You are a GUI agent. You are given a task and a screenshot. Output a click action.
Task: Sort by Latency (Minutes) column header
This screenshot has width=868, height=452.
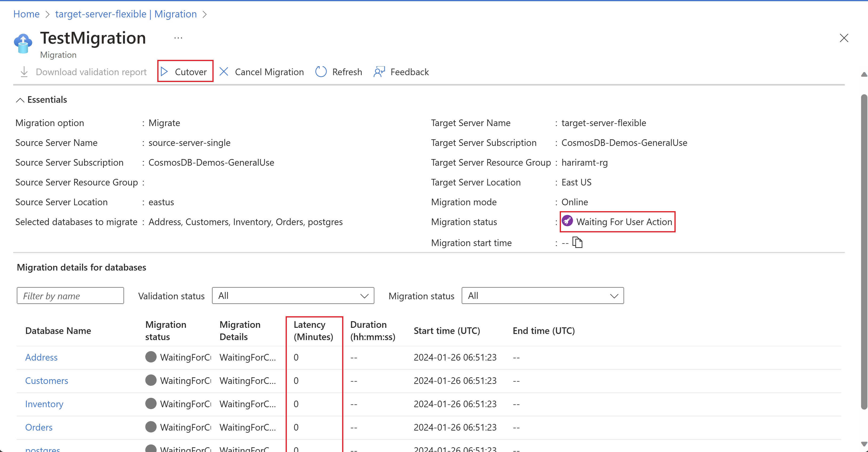[313, 331]
